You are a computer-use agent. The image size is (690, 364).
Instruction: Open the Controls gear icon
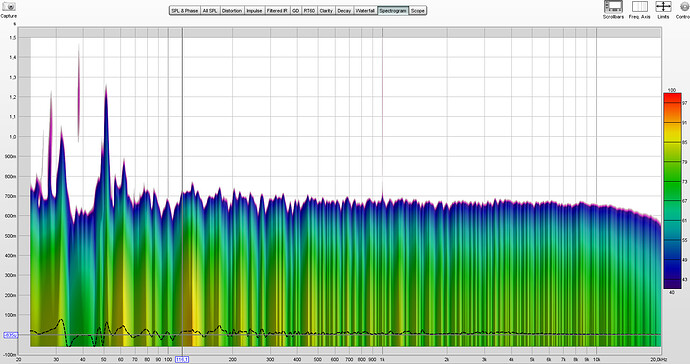(x=685, y=7)
